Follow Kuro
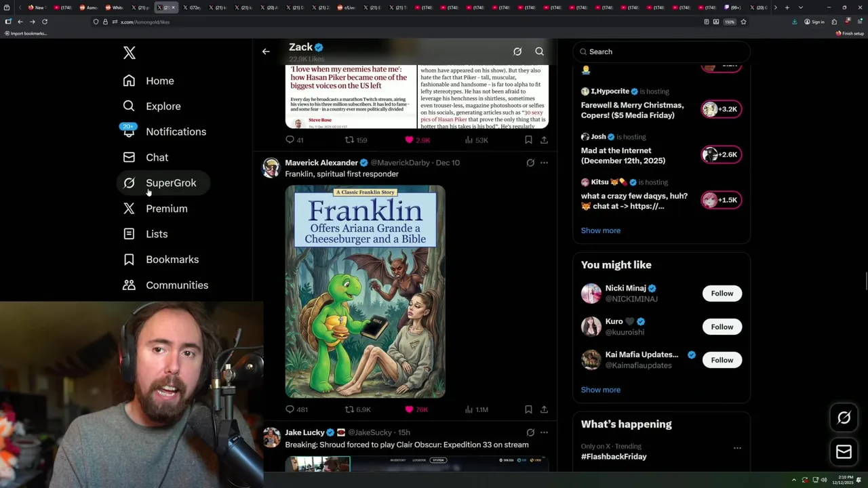 click(x=722, y=327)
